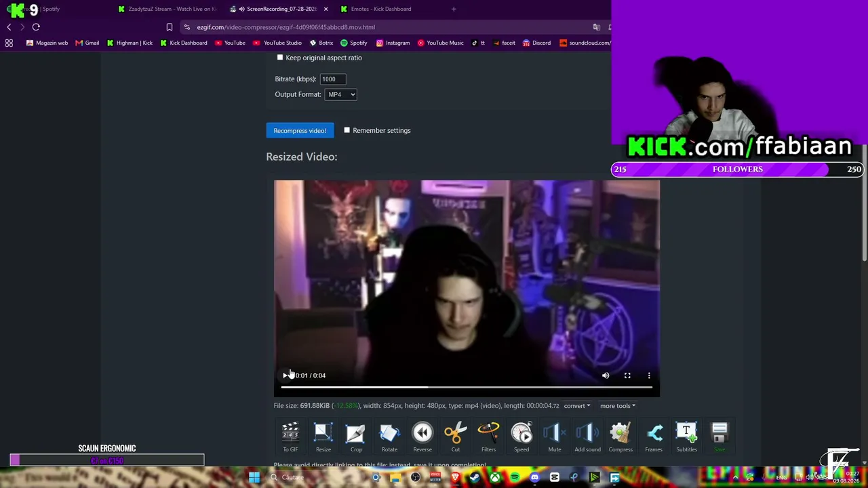Open the To GIF tool
Screen dimensions: 868x488
pos(290,437)
